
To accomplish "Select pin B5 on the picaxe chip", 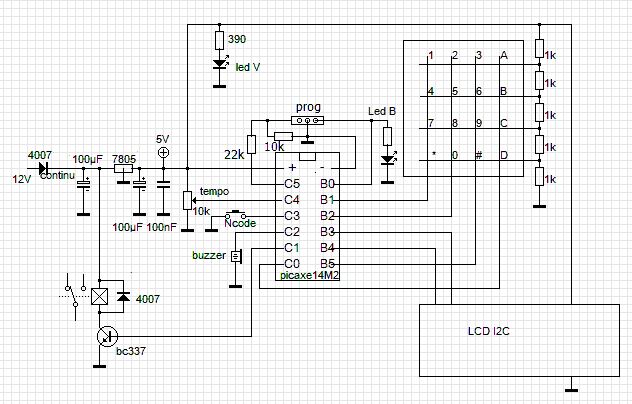I will click(327, 264).
